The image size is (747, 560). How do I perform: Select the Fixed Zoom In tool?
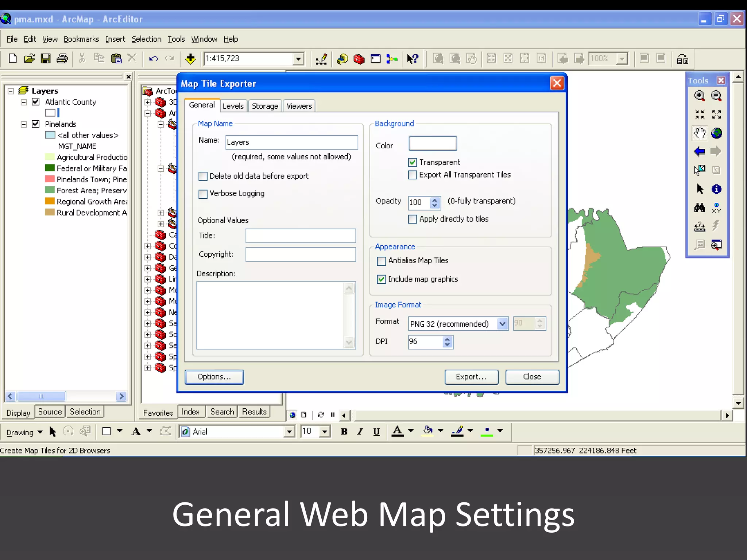[699, 114]
